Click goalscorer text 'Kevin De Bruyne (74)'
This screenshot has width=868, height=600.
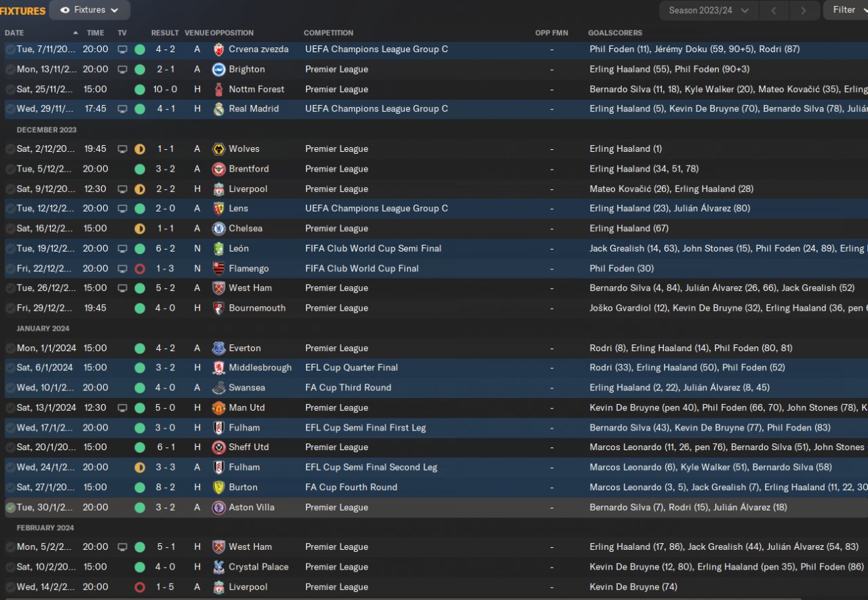coord(633,587)
